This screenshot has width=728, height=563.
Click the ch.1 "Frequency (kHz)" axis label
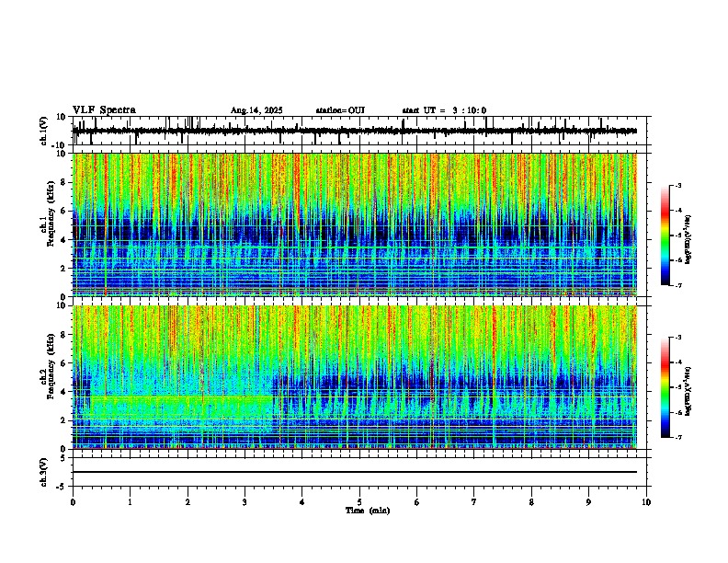tap(51, 214)
